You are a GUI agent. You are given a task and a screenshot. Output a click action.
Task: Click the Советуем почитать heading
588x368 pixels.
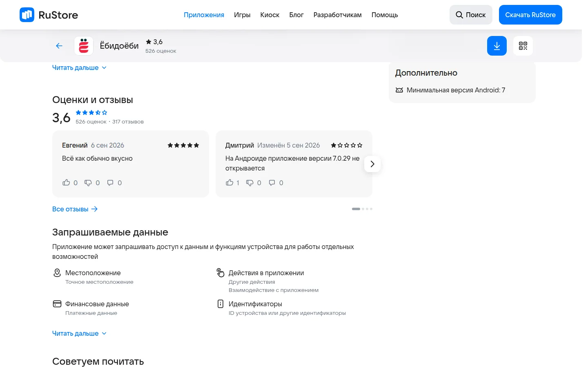[98, 361]
